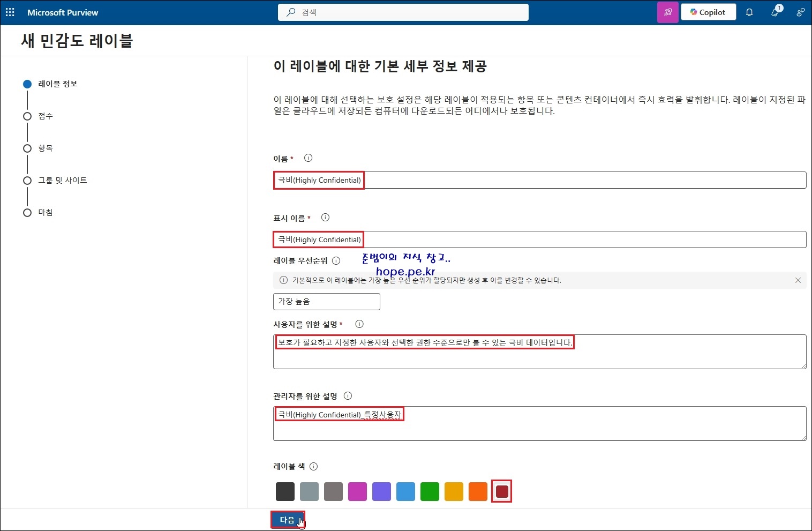
Task: Show info tooltip for 관리자를 위한 설명
Action: click(348, 396)
